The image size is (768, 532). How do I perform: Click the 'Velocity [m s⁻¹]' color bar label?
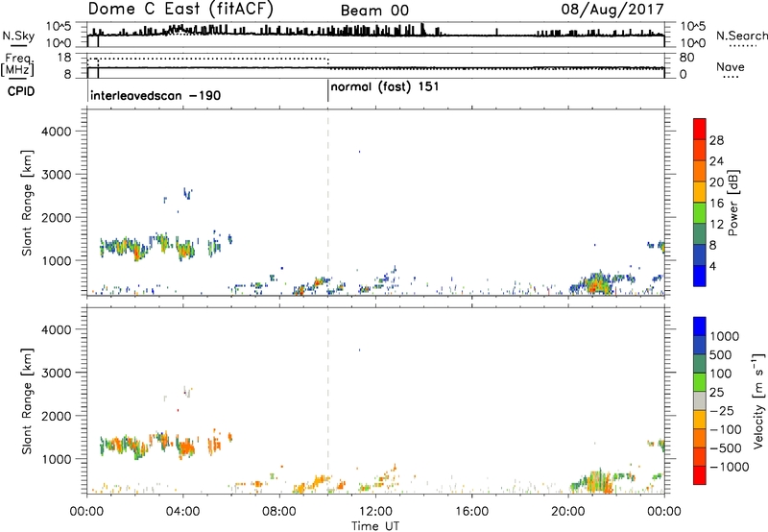(x=758, y=400)
